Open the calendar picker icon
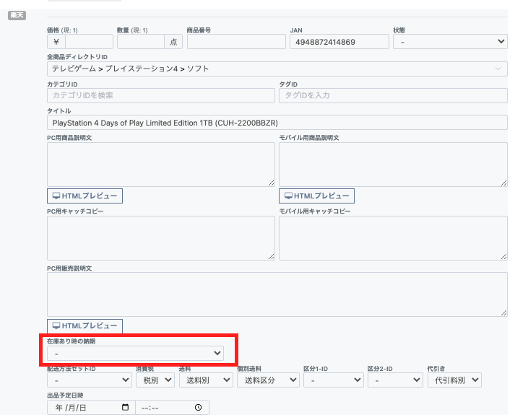The width and height of the screenshot is (515, 420). 125,407
